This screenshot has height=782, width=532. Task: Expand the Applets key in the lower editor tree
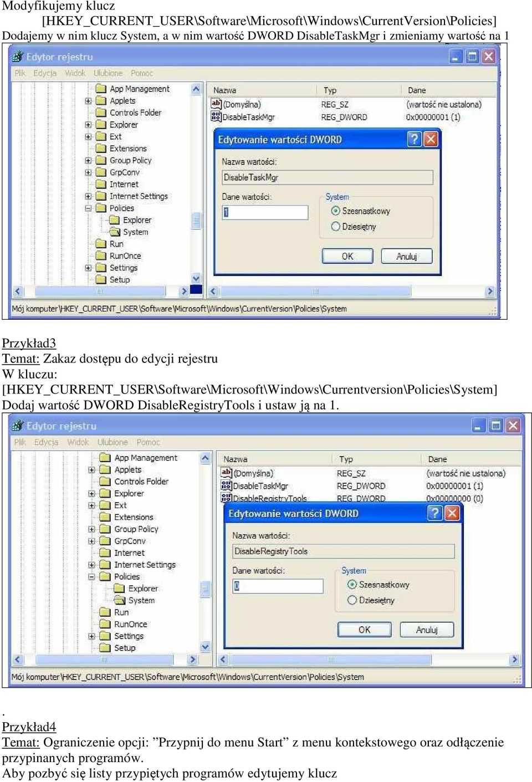click(x=92, y=470)
